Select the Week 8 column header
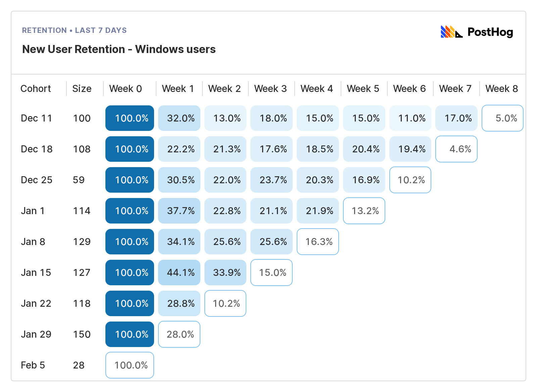Screen dimensions: 537x392 501,89
